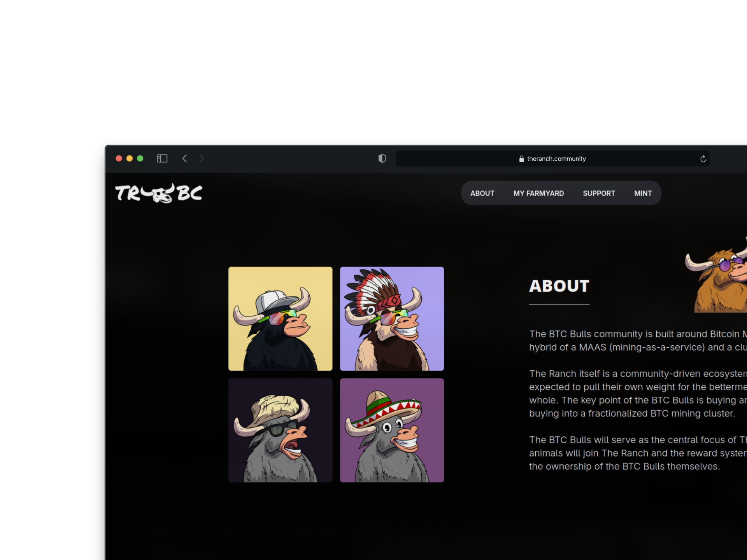Open MY FARMYARD nav item
This screenshot has height=560, width=747.
tap(538, 193)
